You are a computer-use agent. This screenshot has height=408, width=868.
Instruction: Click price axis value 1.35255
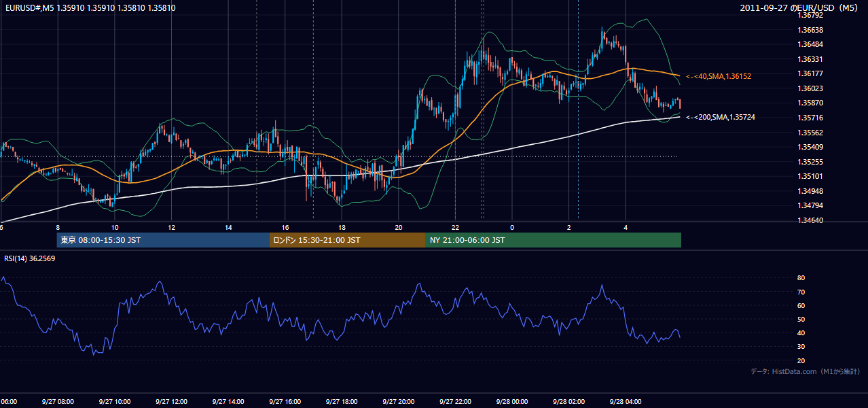click(x=811, y=162)
